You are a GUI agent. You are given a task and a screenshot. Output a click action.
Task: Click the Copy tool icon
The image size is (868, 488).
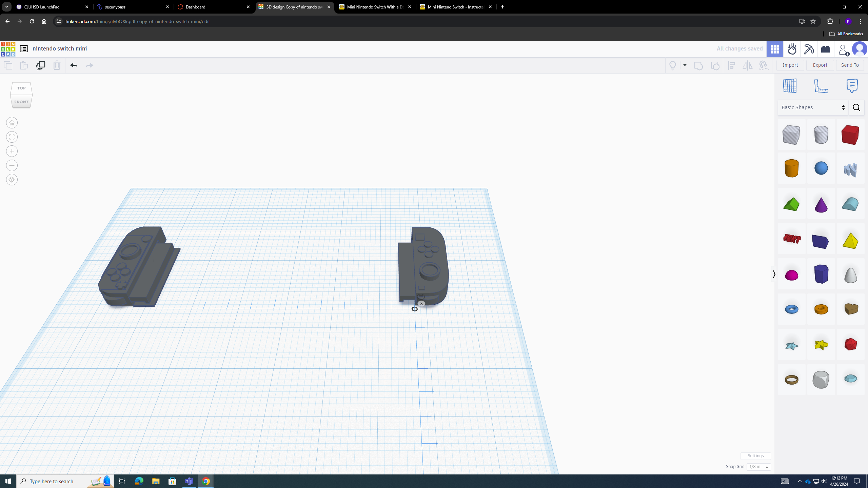point(8,65)
